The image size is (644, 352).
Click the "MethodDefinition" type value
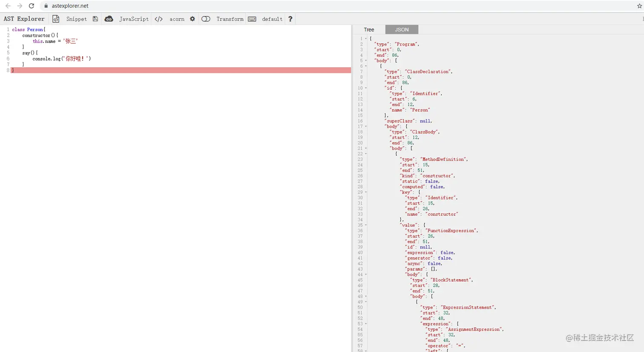443,160
